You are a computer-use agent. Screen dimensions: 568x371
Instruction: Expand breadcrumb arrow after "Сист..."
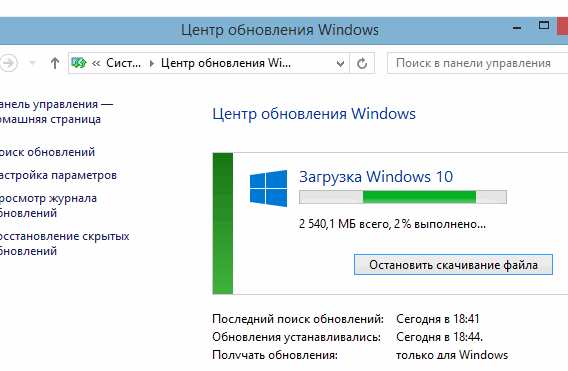(x=152, y=63)
